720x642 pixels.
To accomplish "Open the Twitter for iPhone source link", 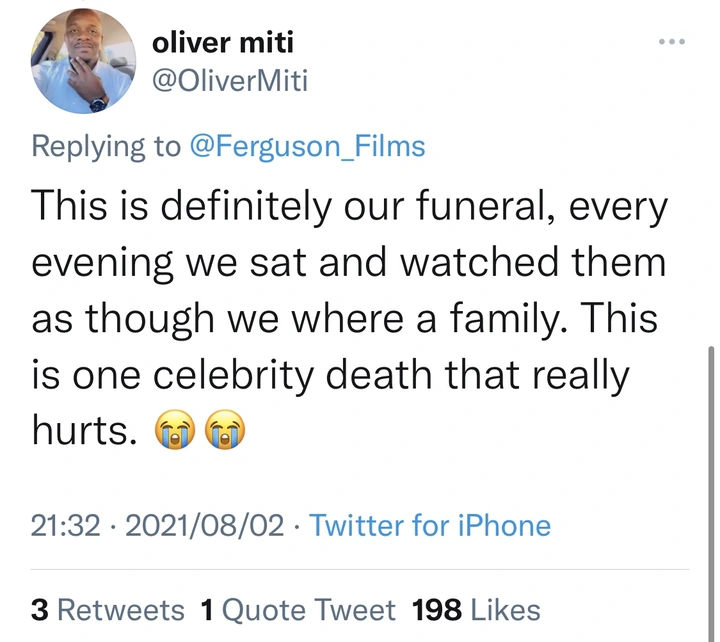I will (430, 526).
